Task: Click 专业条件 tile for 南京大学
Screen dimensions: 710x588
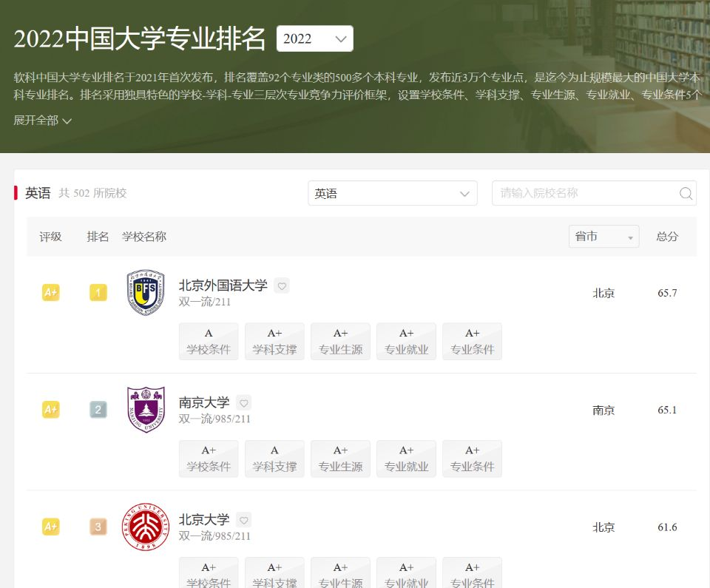Action: 473,459
